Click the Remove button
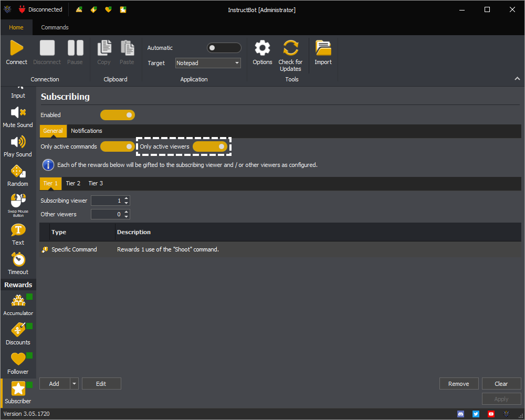This screenshot has height=420, width=525. [x=459, y=384]
